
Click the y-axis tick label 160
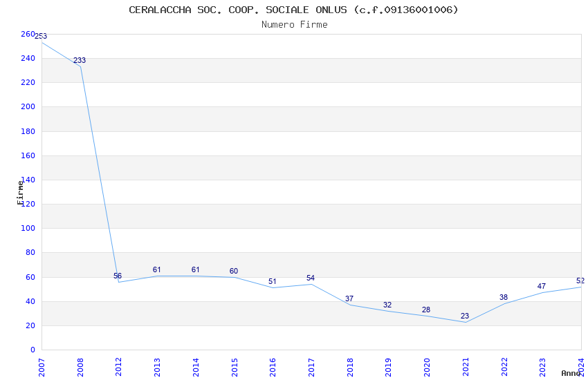coord(28,155)
